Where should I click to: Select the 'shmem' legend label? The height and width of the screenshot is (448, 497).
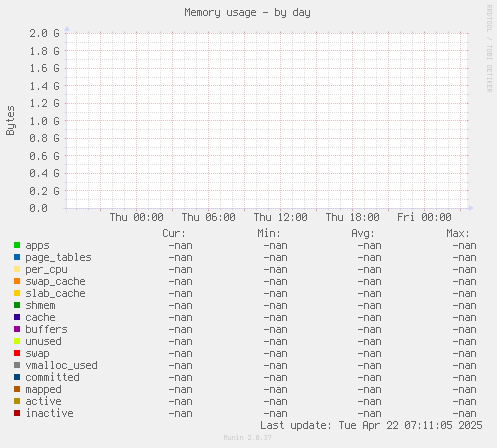(40, 306)
